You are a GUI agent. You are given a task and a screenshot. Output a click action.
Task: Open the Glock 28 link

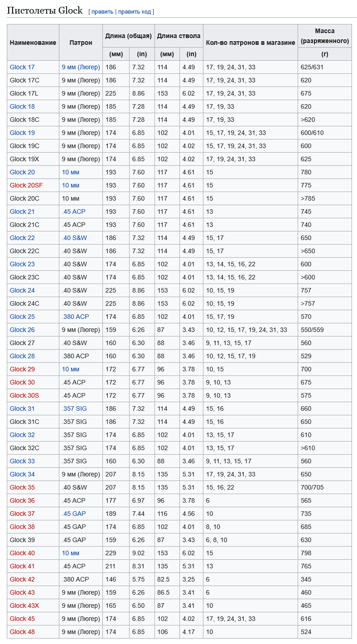[22, 356]
